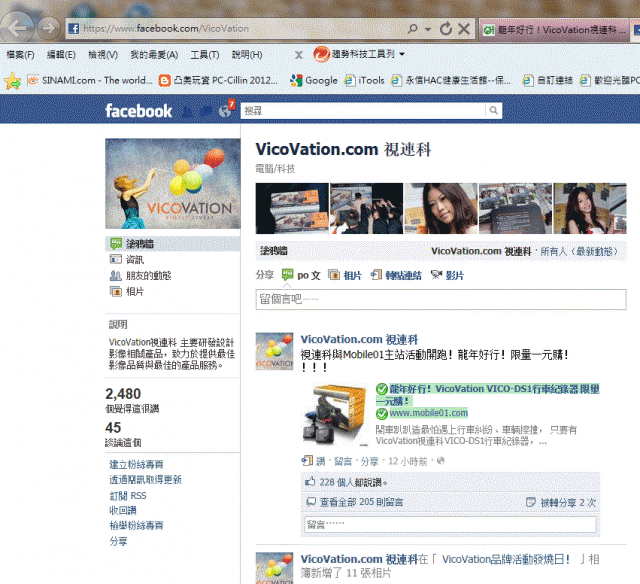Expand the 趨勢科技工具列 dropdown arrow
Image resolution: width=640 pixels, height=584 pixels.
[402, 54]
